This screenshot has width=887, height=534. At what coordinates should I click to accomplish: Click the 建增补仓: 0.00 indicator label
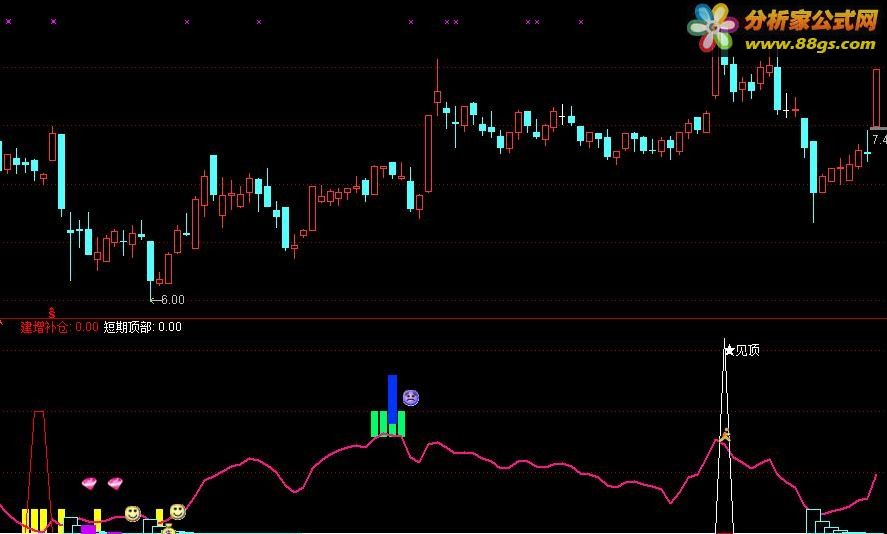(59, 327)
